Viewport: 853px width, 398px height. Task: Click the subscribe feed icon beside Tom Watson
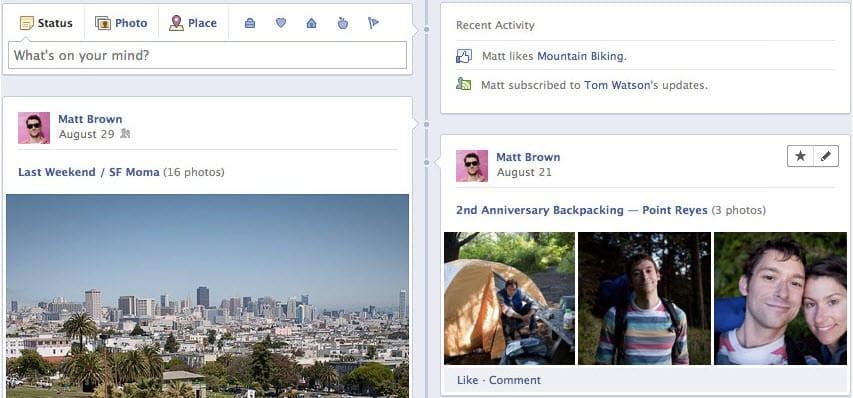pos(463,84)
